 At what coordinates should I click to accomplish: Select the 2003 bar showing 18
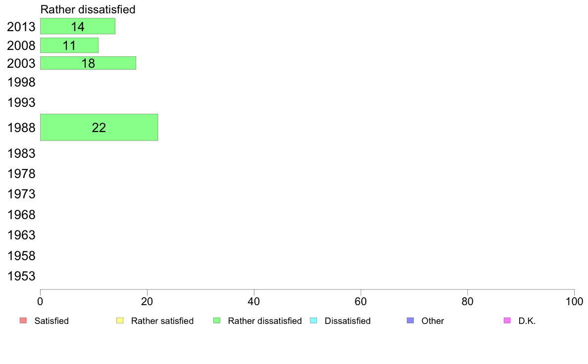(x=88, y=63)
